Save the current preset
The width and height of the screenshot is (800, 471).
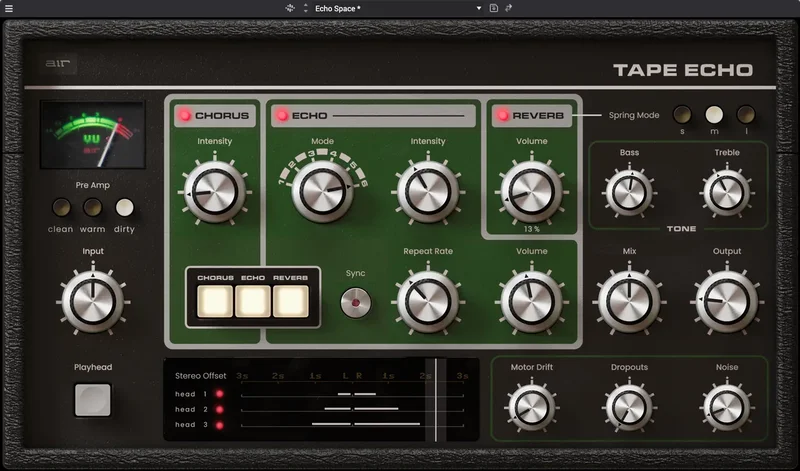click(493, 8)
